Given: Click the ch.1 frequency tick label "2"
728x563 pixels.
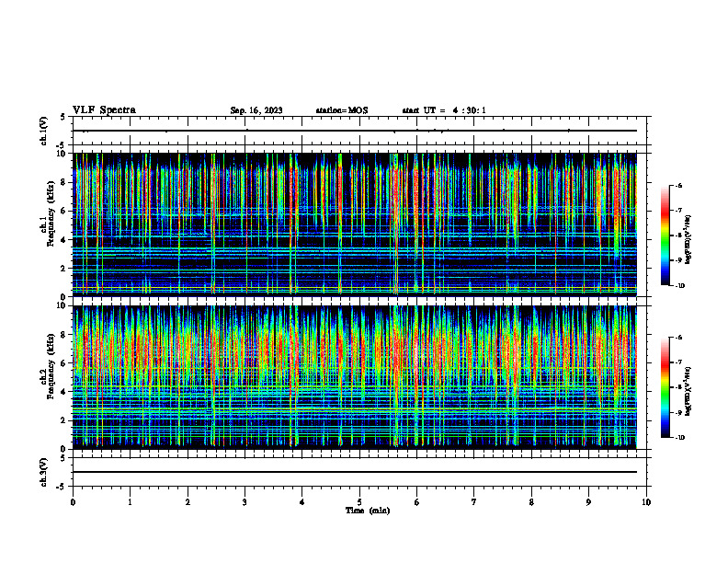Looking at the screenshot, I should point(63,269).
